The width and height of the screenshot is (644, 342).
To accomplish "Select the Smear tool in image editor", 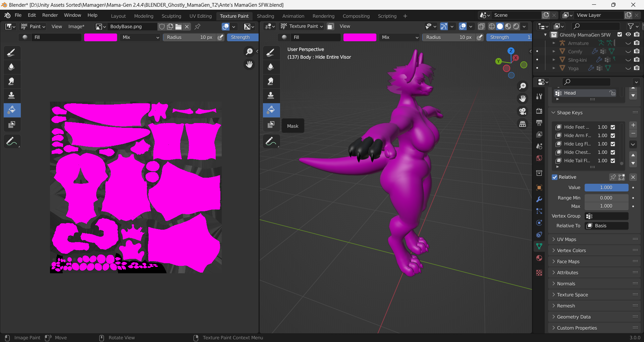I will [x=12, y=81].
